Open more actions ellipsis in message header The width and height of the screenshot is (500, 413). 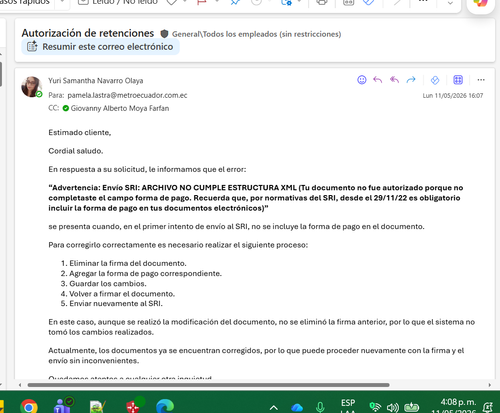pyautogui.click(x=481, y=80)
